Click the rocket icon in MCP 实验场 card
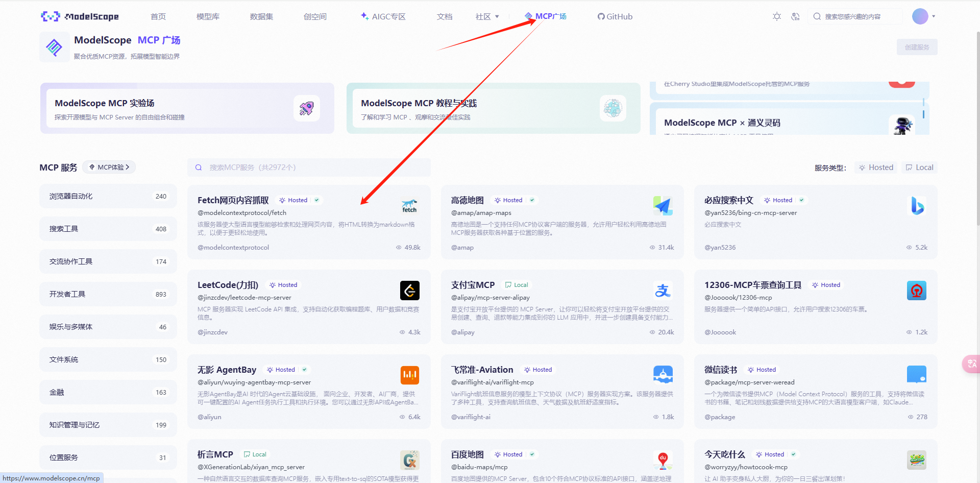The height and width of the screenshot is (483, 980). (306, 108)
